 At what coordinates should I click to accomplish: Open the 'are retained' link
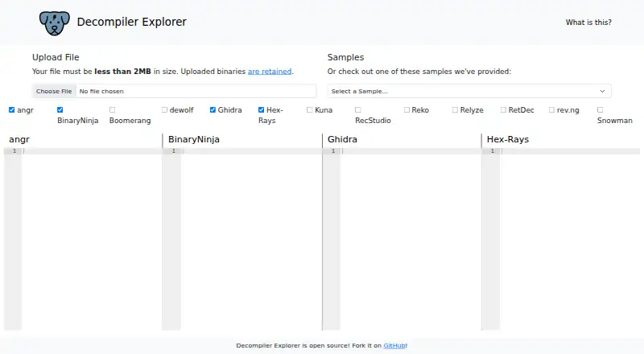click(x=270, y=72)
